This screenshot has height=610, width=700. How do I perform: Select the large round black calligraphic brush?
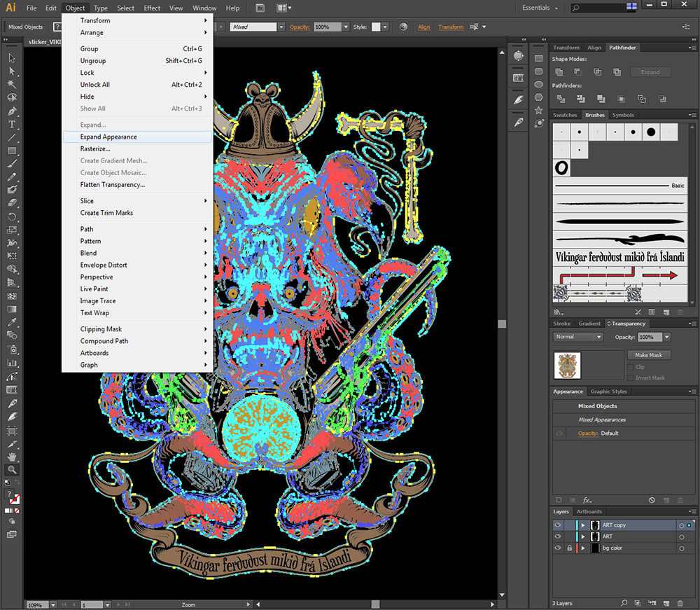coord(651,132)
